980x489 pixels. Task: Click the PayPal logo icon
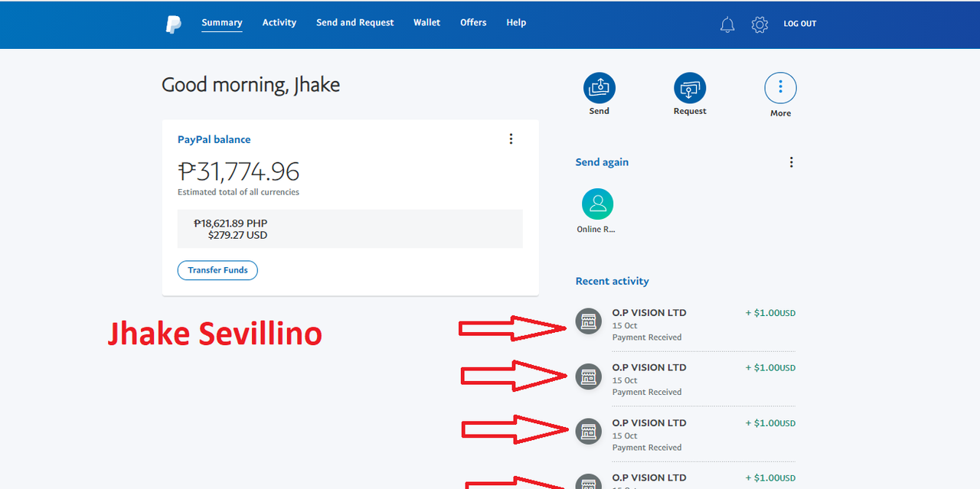pos(173,24)
